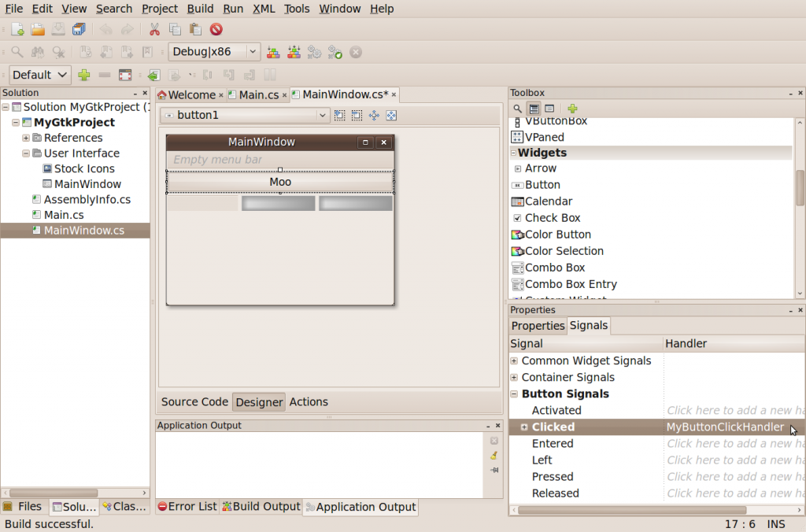Click the last icon in the designer toolbar
The width and height of the screenshot is (806, 532).
pos(391,115)
